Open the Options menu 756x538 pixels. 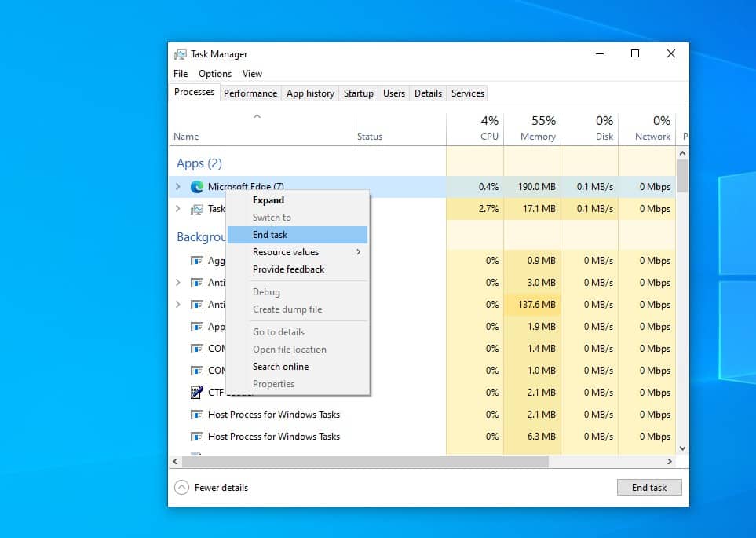click(215, 74)
